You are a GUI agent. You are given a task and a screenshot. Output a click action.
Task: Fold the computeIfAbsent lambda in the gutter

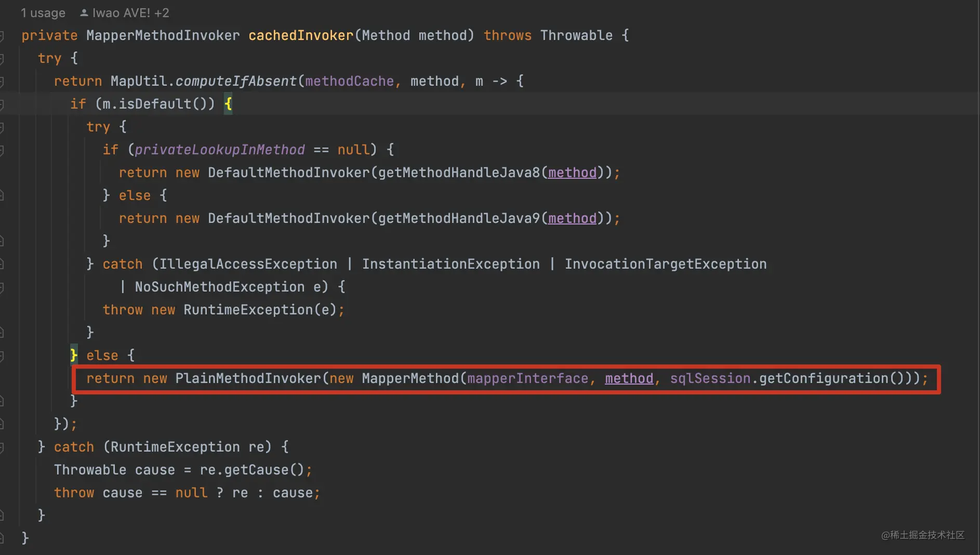(2, 82)
